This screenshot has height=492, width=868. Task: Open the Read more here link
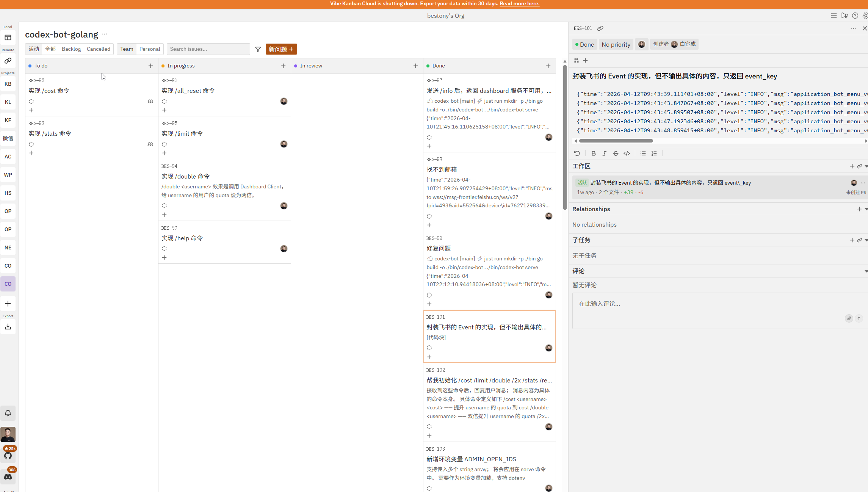[519, 4]
